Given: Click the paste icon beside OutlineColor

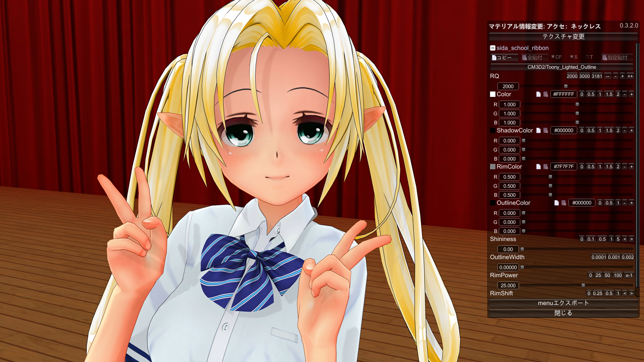Looking at the screenshot, I should 564,203.
